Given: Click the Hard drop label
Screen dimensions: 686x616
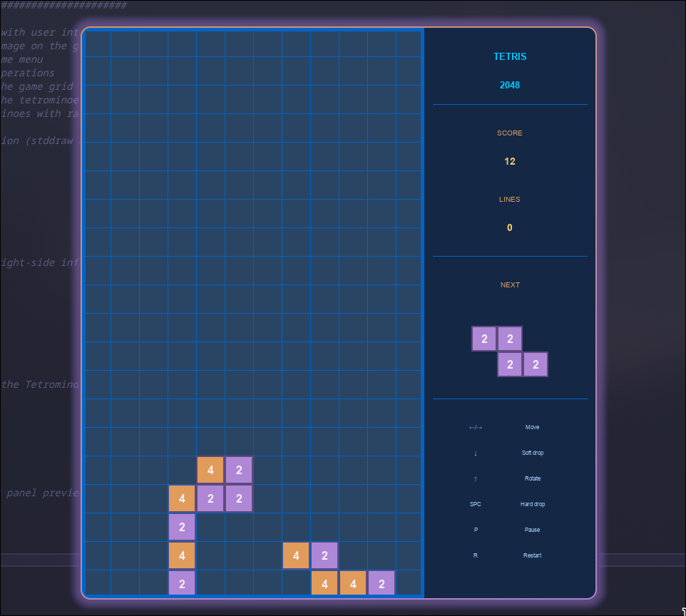Looking at the screenshot, I should tap(533, 505).
